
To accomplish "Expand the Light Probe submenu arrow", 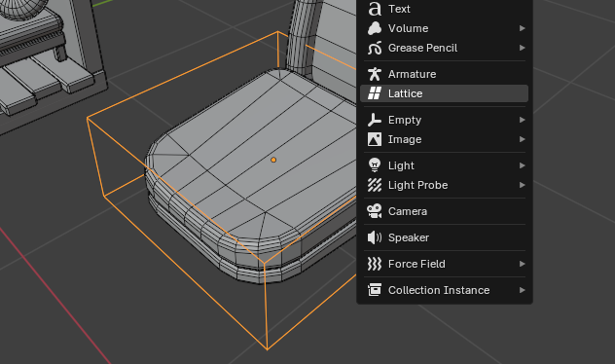I will [522, 185].
